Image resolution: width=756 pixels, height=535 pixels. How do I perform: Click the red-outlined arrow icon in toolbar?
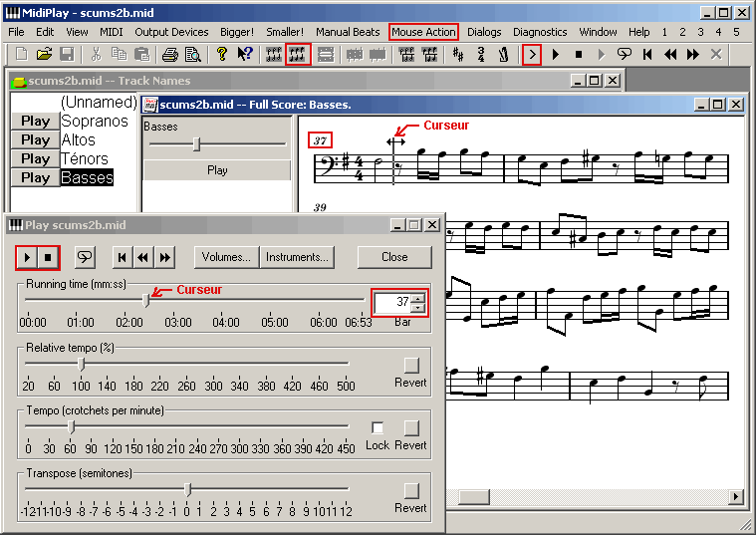point(532,54)
